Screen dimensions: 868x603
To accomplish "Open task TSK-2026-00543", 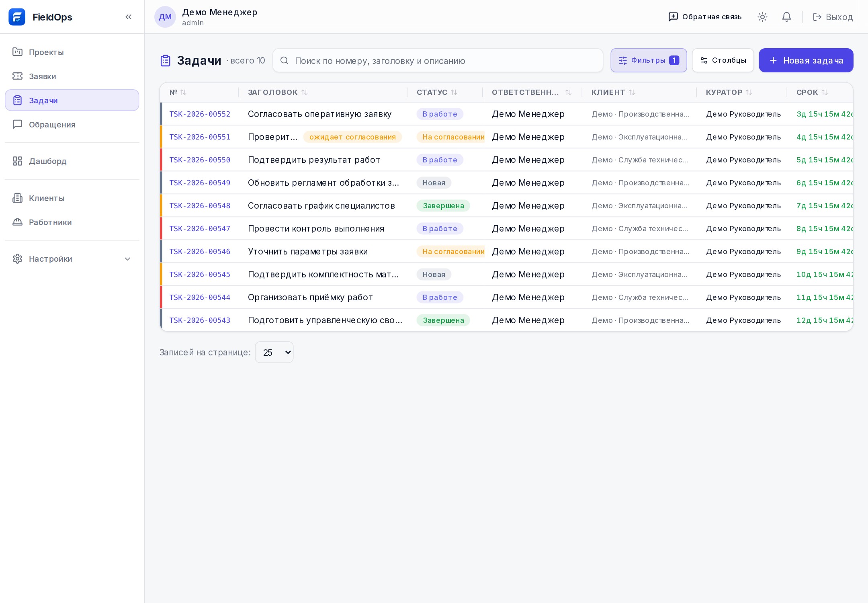I will coord(200,320).
